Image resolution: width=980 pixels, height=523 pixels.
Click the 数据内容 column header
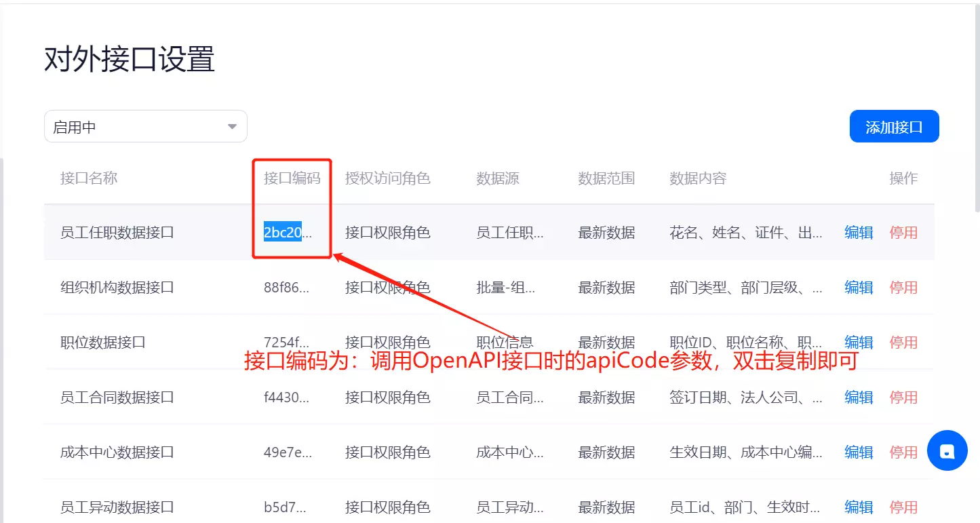click(x=698, y=178)
